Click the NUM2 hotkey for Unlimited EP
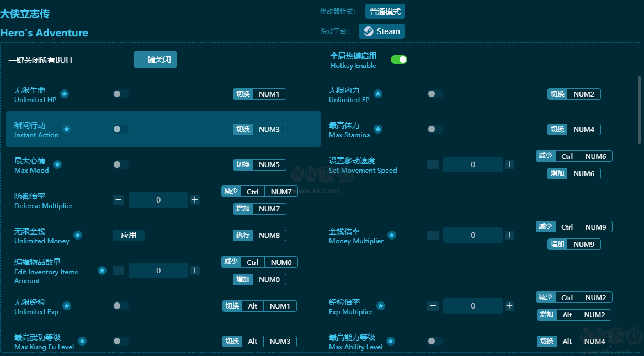The width and height of the screenshot is (644, 356). (x=574, y=94)
